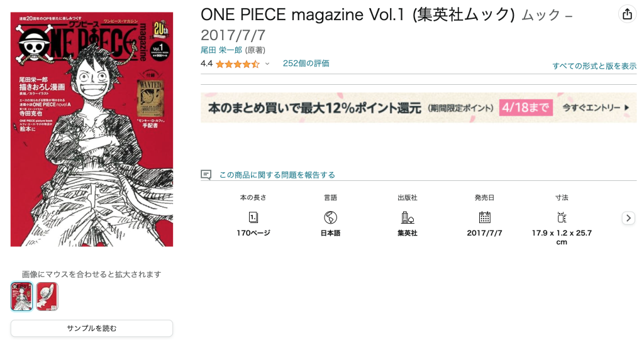
Task: Click the サンプルを読む button
Action: click(x=92, y=328)
